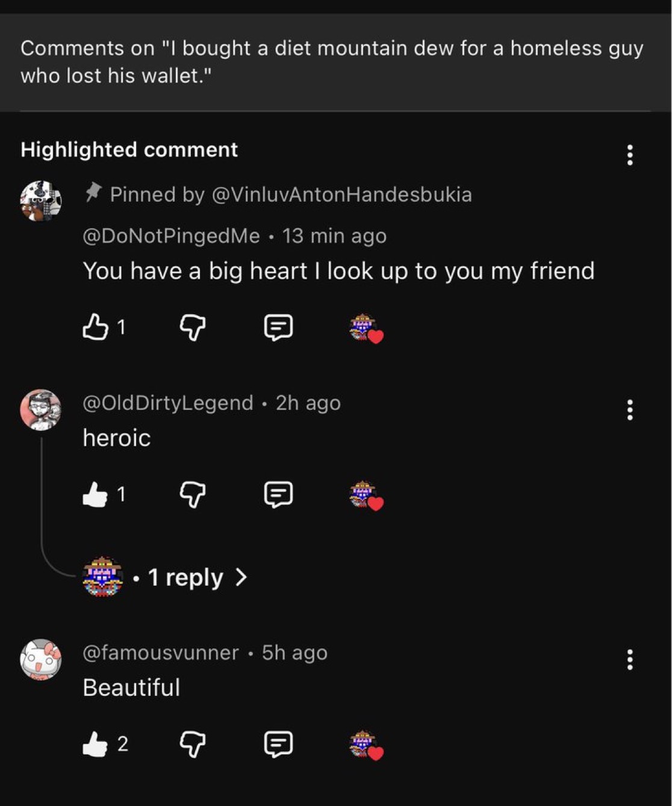
Task: Open options menu for @OldDirtyLegend's comment
Action: [x=630, y=410]
